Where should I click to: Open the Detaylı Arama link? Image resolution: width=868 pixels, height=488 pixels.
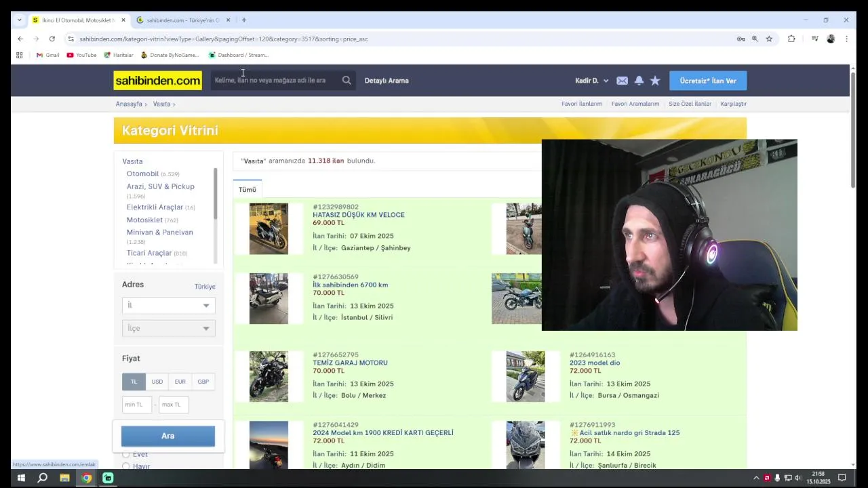point(387,81)
